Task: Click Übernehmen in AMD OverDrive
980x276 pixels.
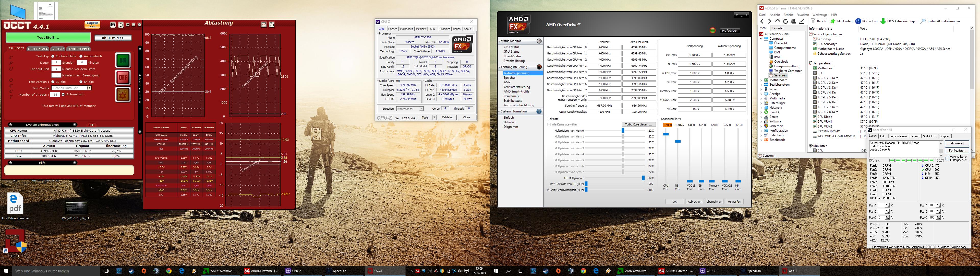Action: click(x=714, y=202)
